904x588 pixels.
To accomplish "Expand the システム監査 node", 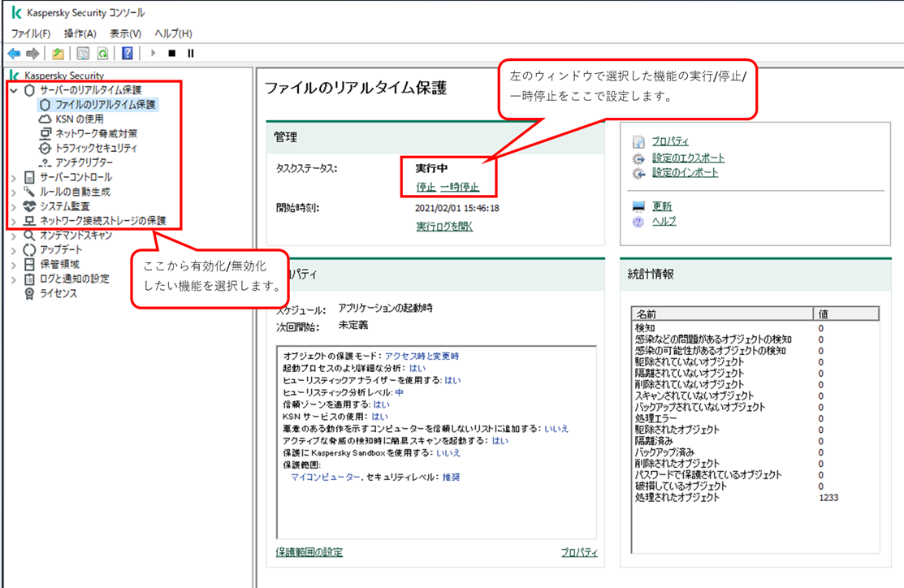I will point(14,206).
